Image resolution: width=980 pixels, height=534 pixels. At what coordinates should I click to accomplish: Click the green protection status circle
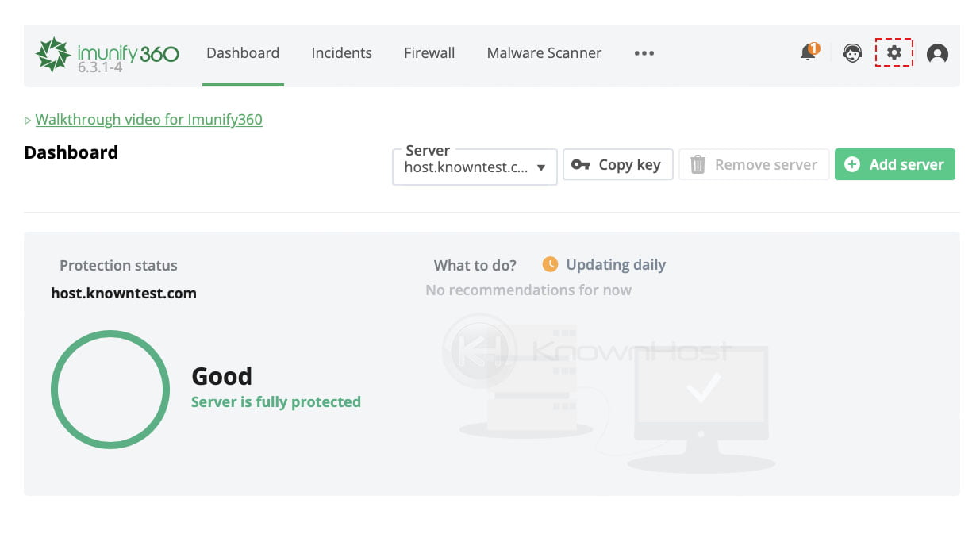pyautogui.click(x=110, y=390)
